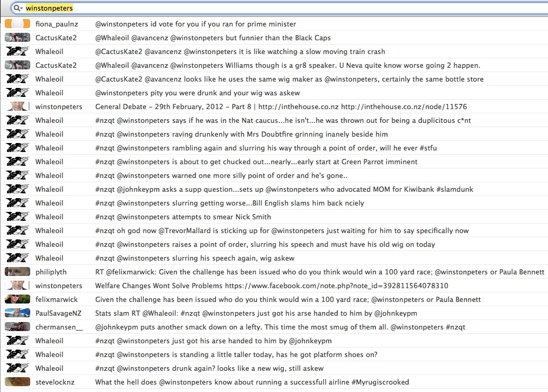
Task: Click Whaleoil avatar beside slow moving train crash tweet
Action: coord(17,51)
